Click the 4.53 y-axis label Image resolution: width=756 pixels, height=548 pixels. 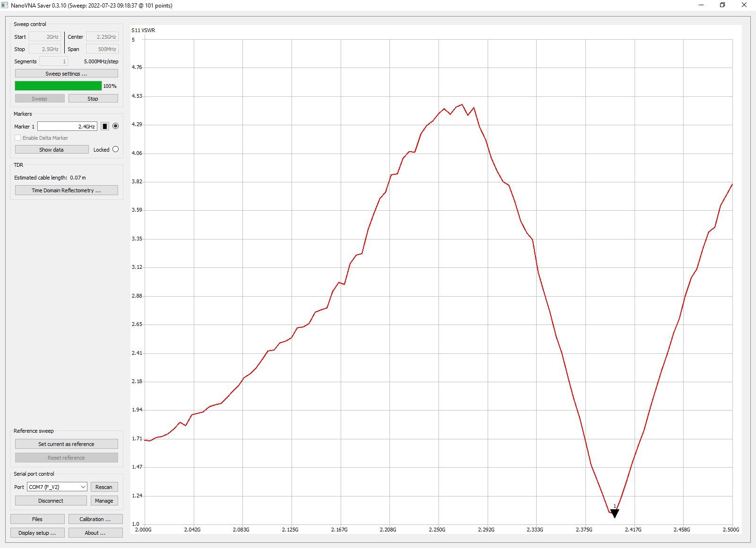137,96
